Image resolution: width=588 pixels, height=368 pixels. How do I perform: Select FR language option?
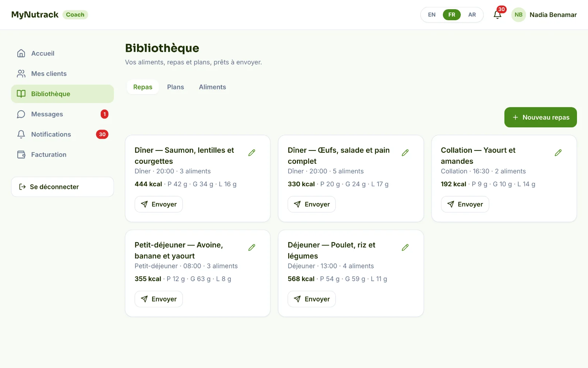tap(452, 15)
